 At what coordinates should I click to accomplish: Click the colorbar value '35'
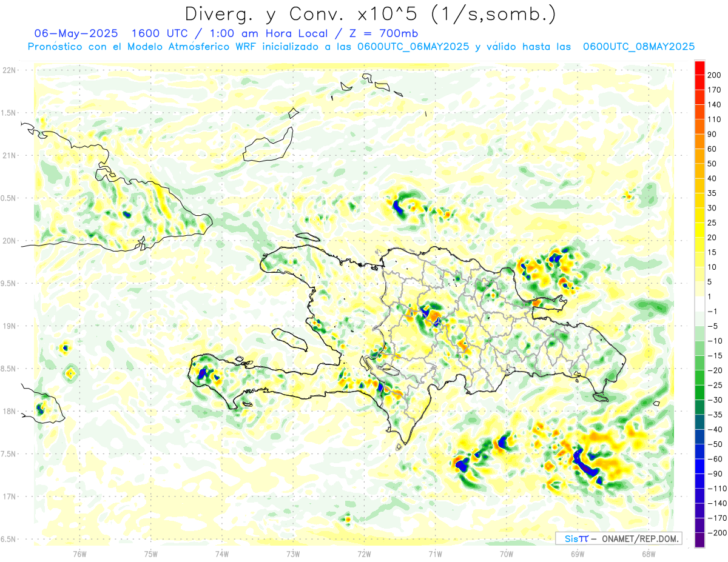click(x=712, y=193)
